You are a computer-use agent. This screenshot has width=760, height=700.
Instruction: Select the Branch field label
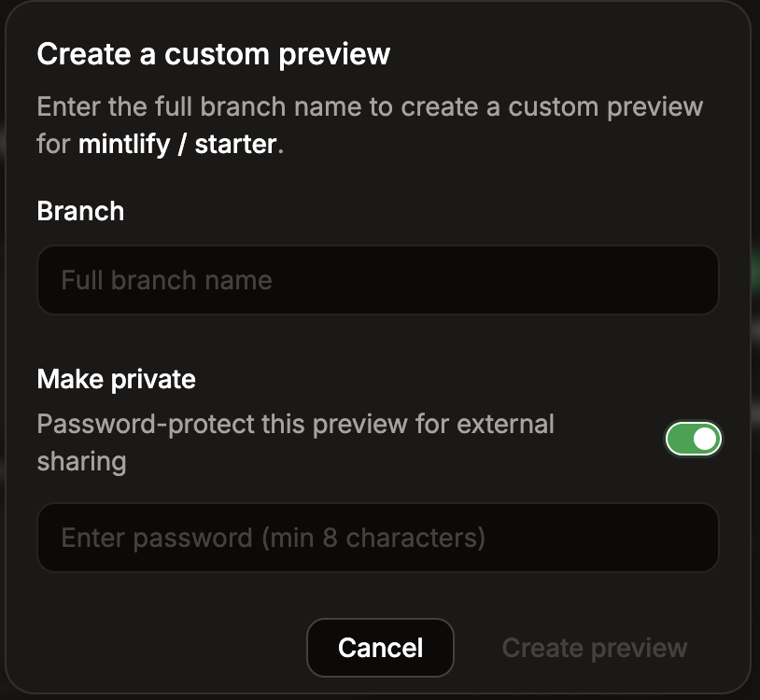tap(80, 212)
